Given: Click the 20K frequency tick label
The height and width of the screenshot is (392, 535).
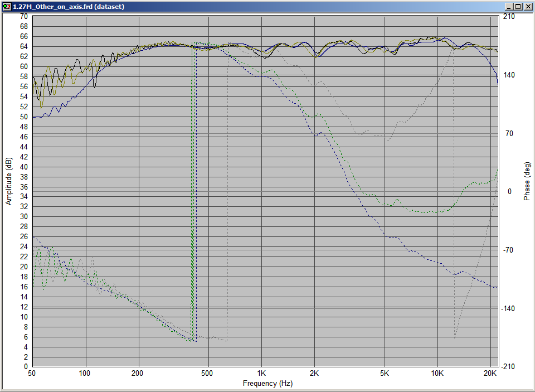Looking at the screenshot, I should tap(490, 373).
